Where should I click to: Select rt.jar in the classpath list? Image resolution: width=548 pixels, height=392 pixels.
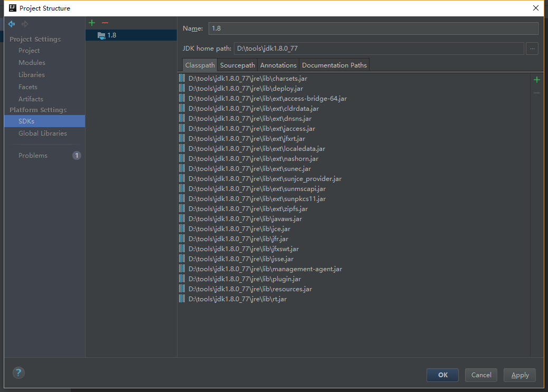237,299
